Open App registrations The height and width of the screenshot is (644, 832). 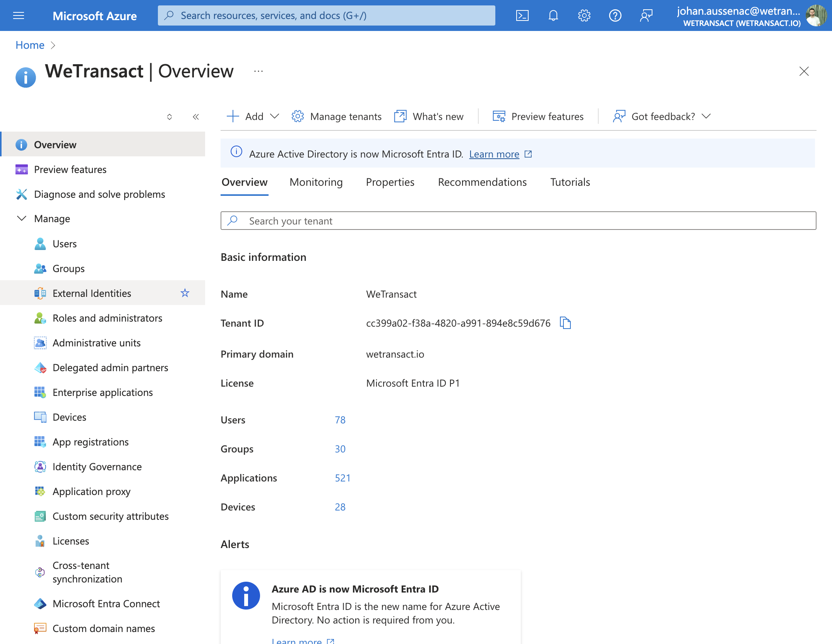[103, 442]
